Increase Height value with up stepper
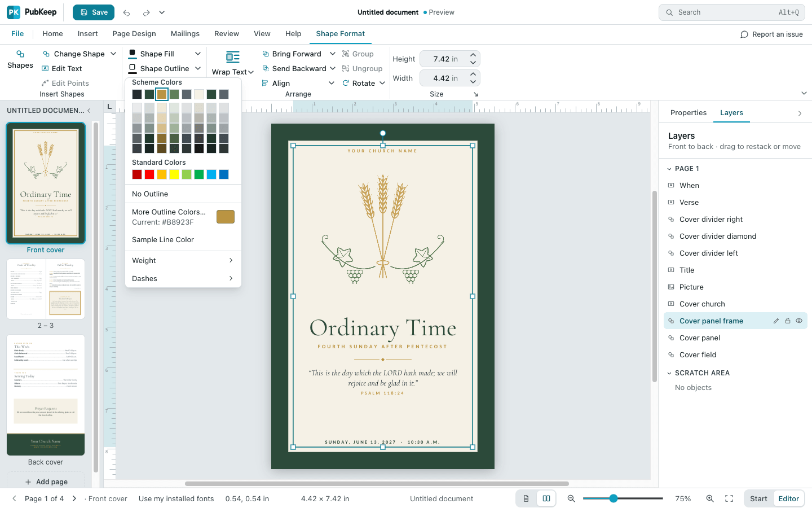The width and height of the screenshot is (812, 508). [x=473, y=55]
